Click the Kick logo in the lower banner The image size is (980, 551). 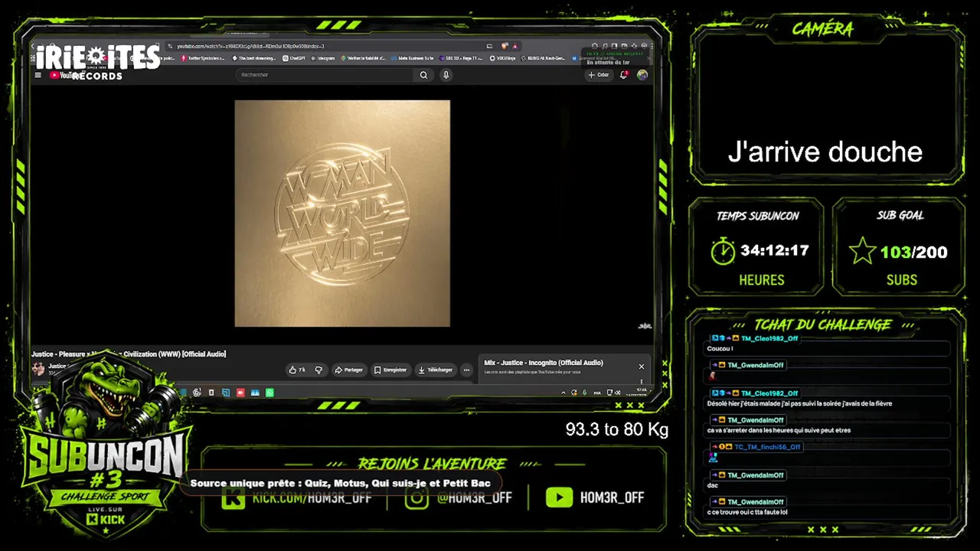(234, 497)
